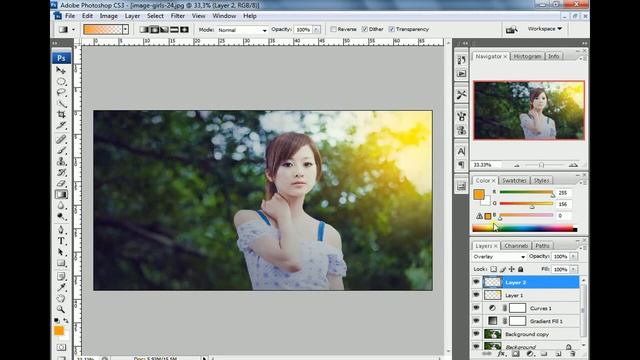
Task: Open the Window menu
Action: (224, 16)
